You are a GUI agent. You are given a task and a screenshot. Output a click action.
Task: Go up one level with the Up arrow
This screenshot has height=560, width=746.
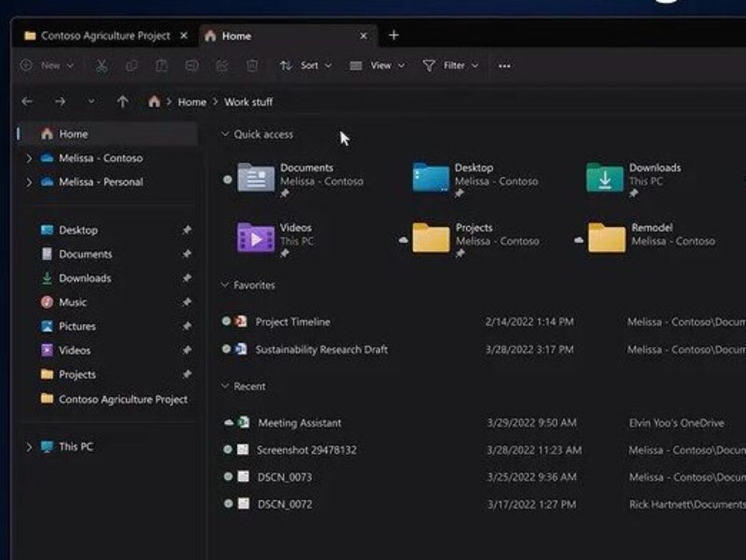click(x=122, y=101)
